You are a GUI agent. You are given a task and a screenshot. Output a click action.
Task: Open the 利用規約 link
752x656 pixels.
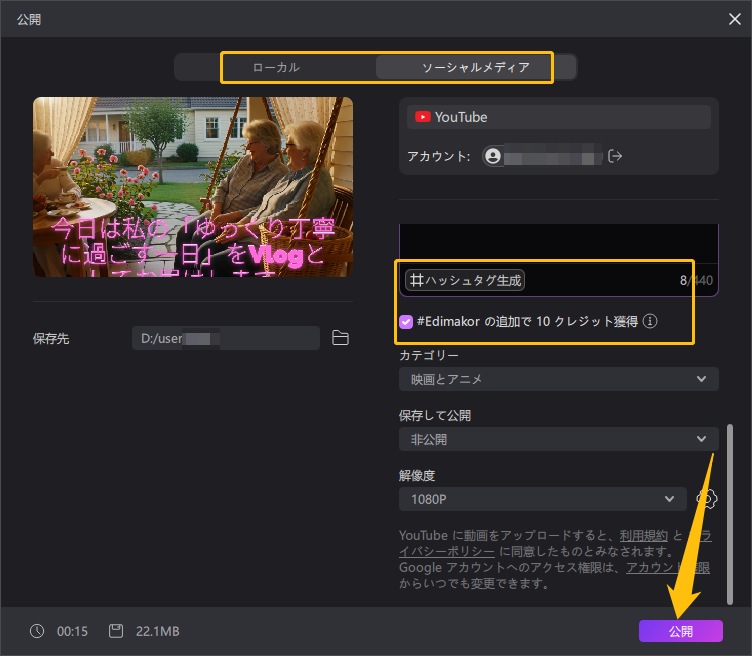(643, 535)
